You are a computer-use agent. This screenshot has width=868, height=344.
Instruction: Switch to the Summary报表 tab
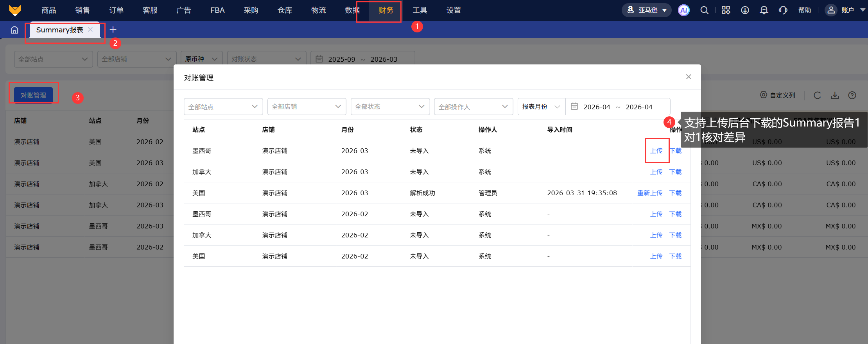pos(59,30)
